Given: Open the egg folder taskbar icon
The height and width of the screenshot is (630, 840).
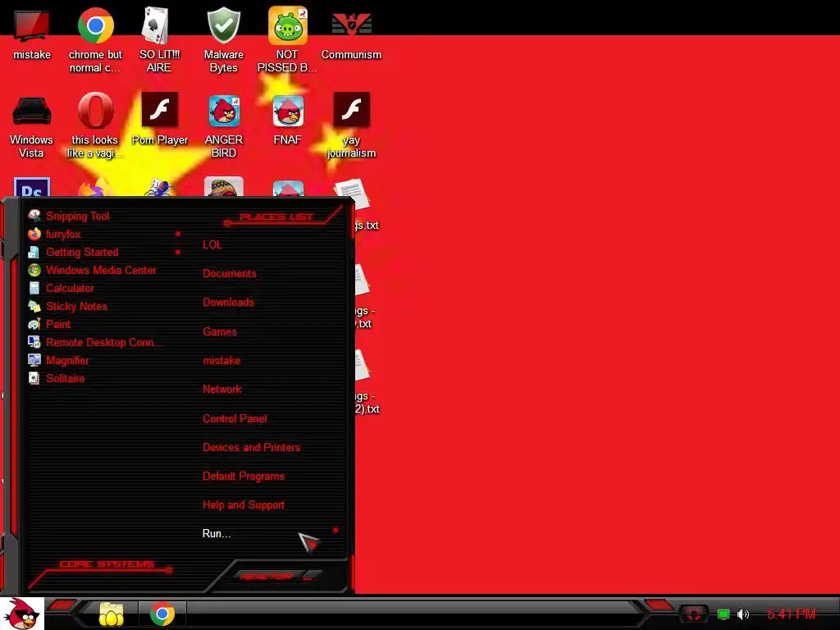Looking at the screenshot, I should [111, 614].
